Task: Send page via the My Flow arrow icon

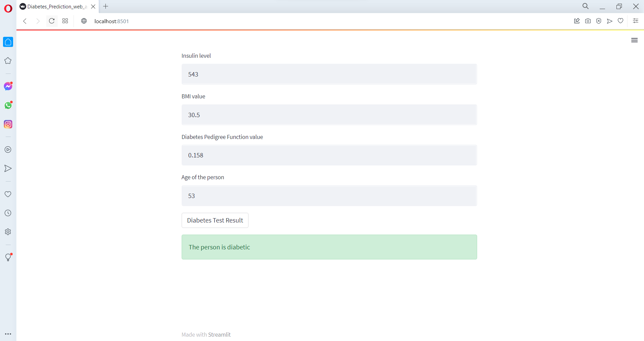Action: [x=609, y=21]
